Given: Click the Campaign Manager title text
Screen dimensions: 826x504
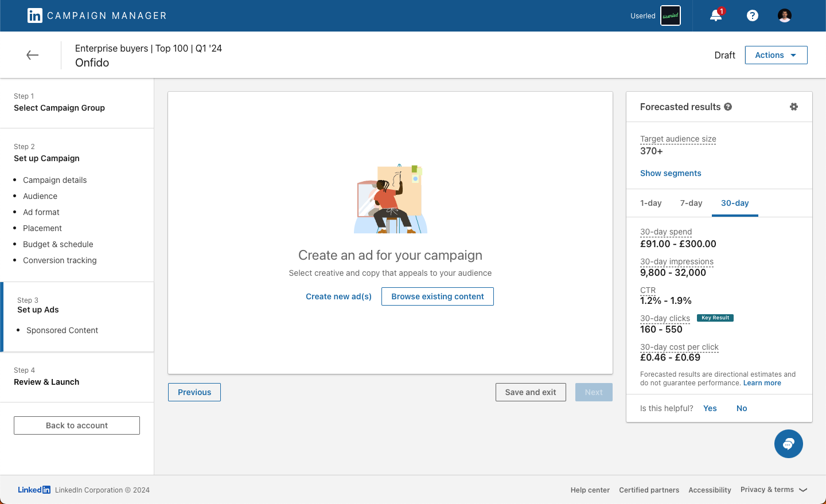Looking at the screenshot, I should pyautogui.click(x=107, y=15).
